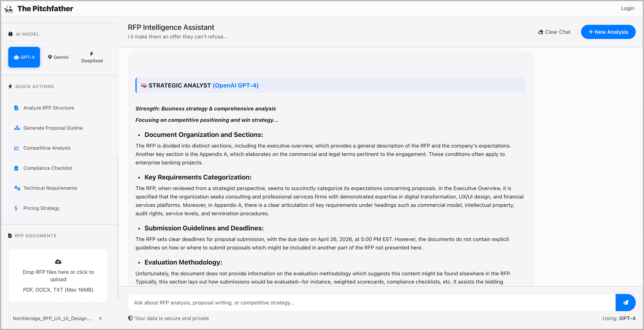
Task: Focus the Ask about RFP analysis input
Action: tap(371, 303)
